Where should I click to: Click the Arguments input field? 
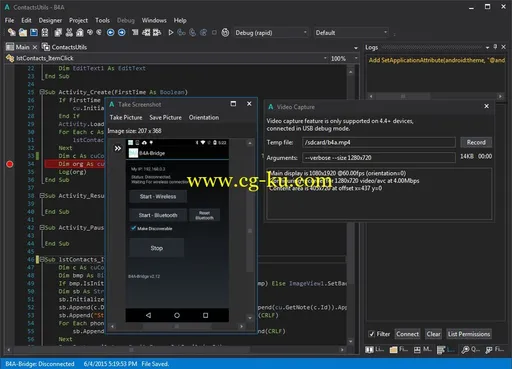(379, 158)
